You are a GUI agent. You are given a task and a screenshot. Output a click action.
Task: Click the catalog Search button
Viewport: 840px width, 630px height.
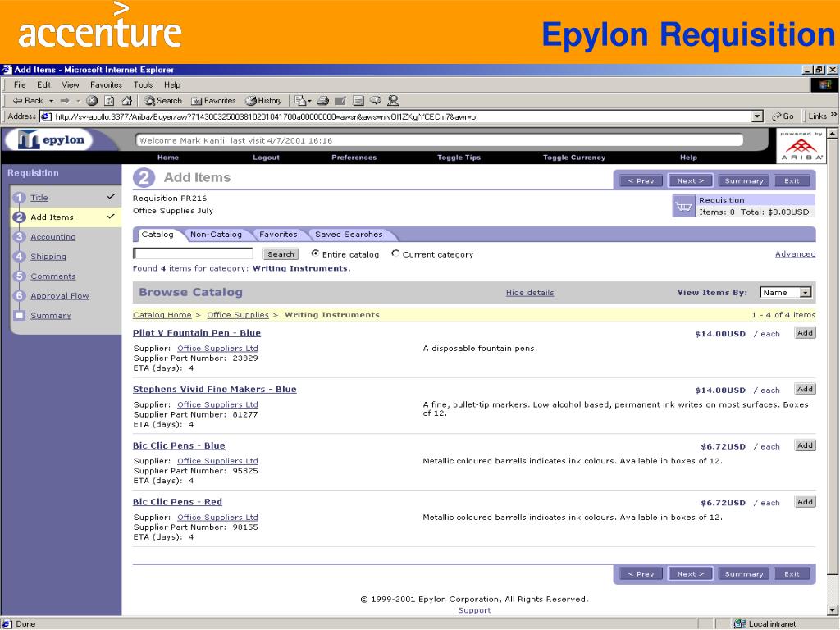281,254
